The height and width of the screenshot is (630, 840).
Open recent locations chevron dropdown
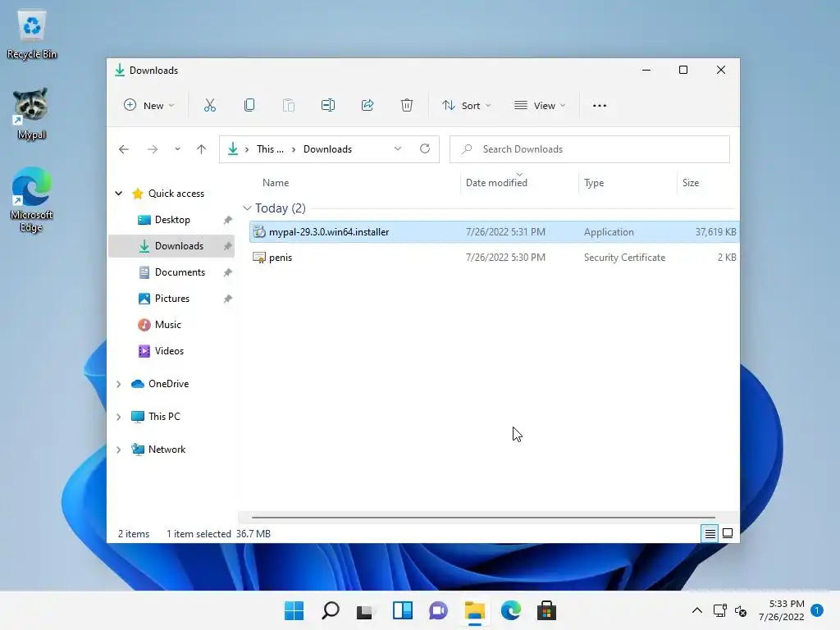[x=177, y=149]
